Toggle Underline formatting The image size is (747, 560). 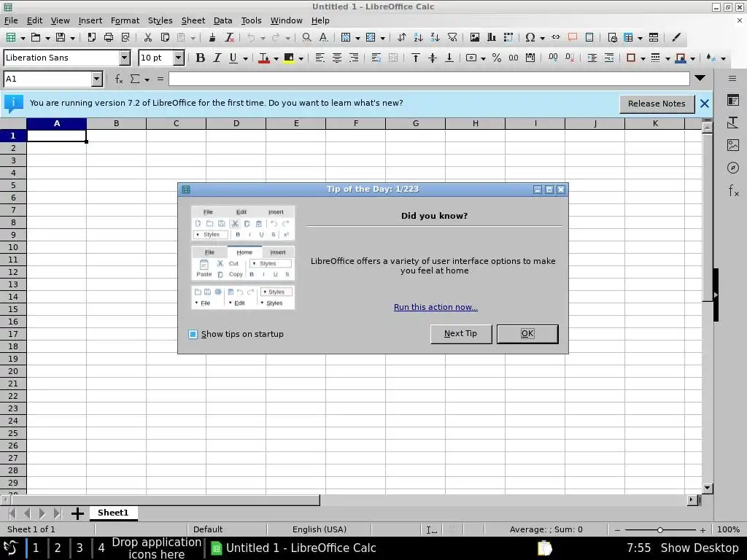233,58
